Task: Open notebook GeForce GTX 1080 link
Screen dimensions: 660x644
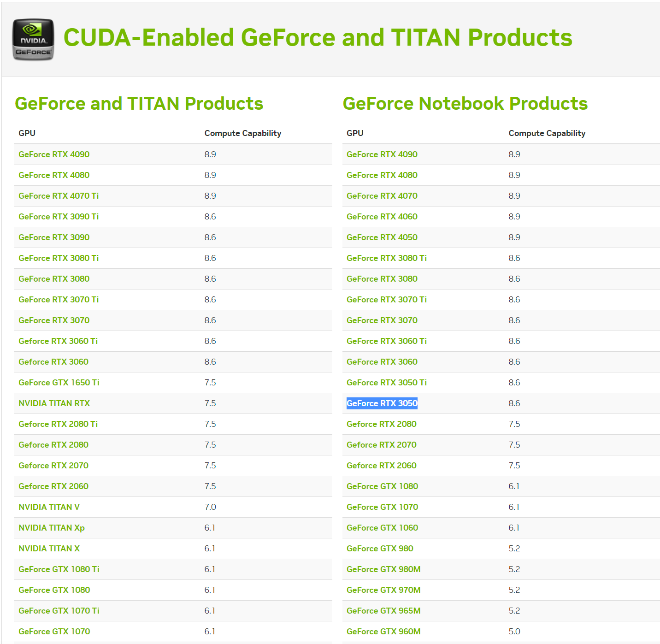Action: click(x=383, y=486)
